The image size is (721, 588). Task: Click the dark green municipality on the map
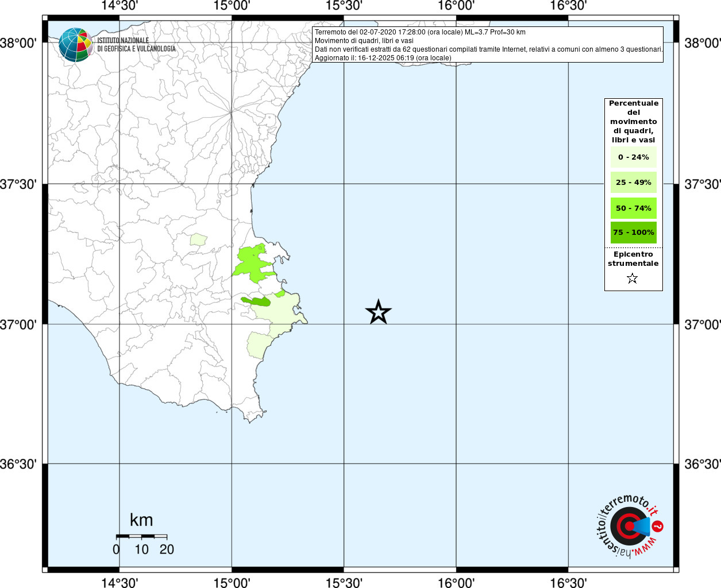(256, 301)
